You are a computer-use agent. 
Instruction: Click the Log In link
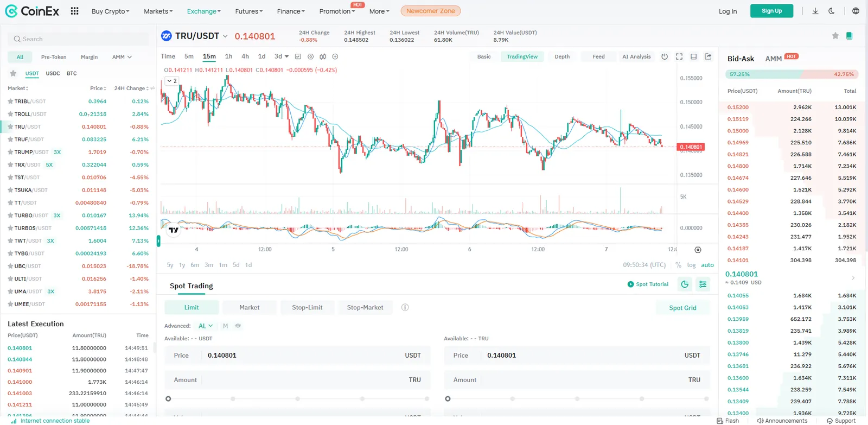(727, 11)
